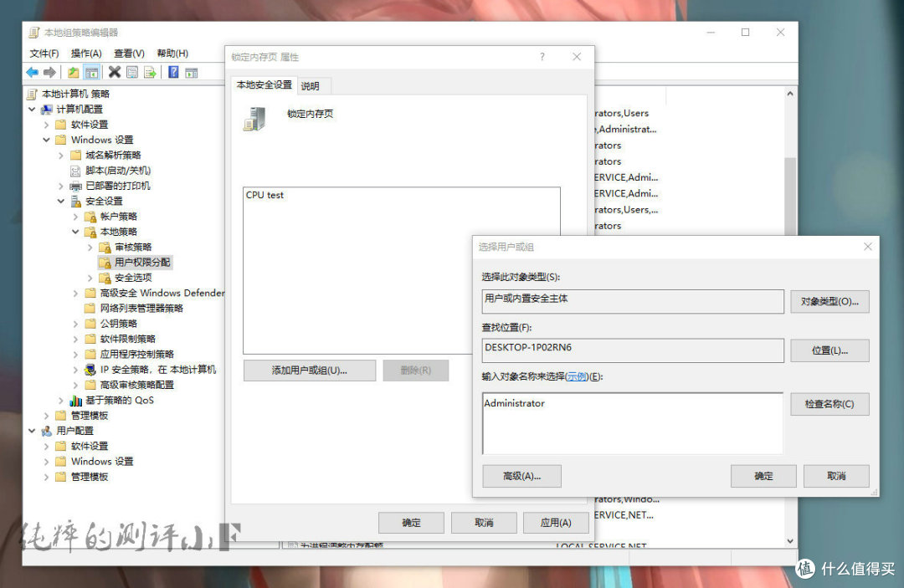Image resolution: width=904 pixels, height=588 pixels.
Task: Click the black X delete toolbar icon
Action: coord(115,72)
